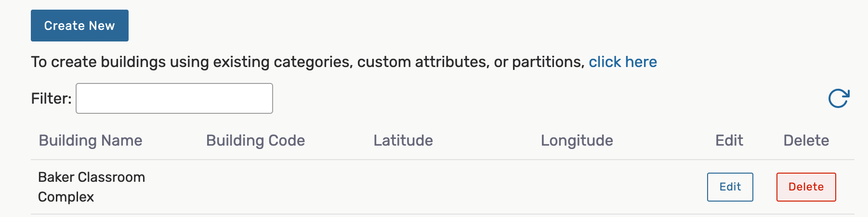Image resolution: width=868 pixels, height=217 pixels.
Task: Select the Delete column header
Action: click(x=806, y=140)
